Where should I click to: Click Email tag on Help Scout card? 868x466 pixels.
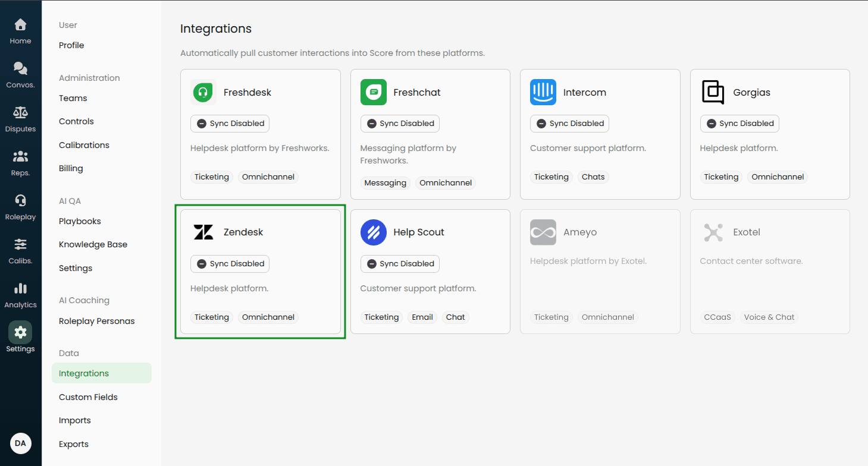pyautogui.click(x=422, y=317)
